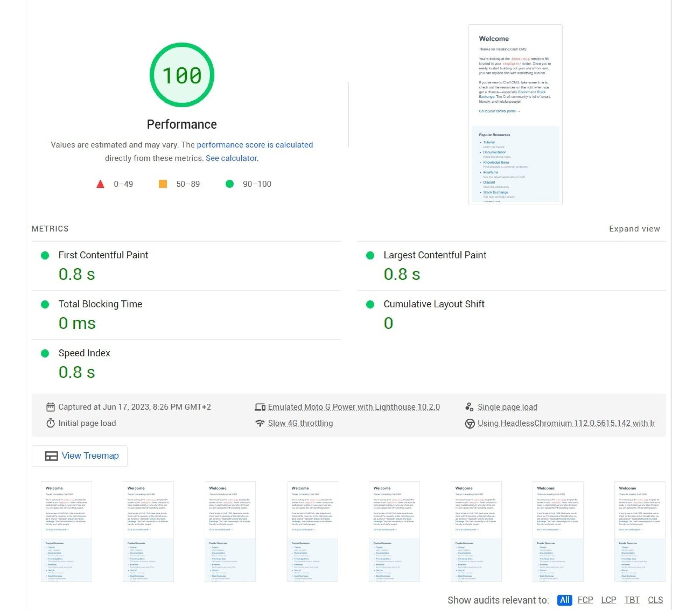The height and width of the screenshot is (610, 700).
Task: Click the Chromium browser icon near HeadlessChromium
Action: pos(470,423)
